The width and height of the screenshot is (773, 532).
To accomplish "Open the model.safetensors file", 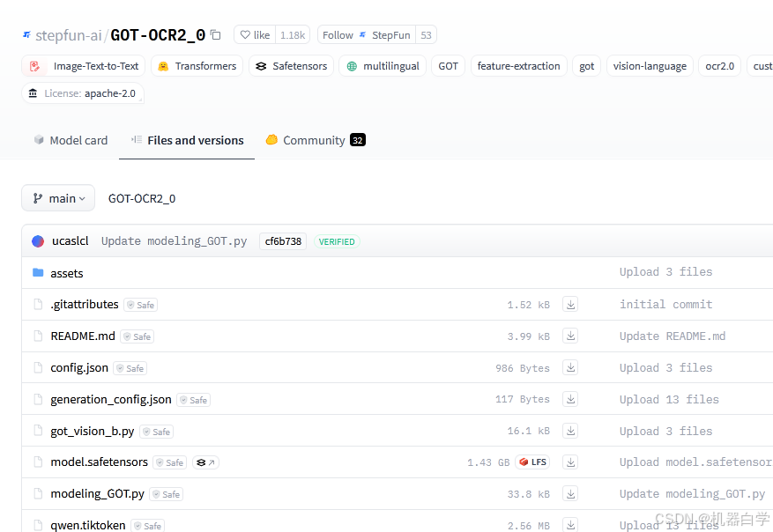I will point(99,462).
